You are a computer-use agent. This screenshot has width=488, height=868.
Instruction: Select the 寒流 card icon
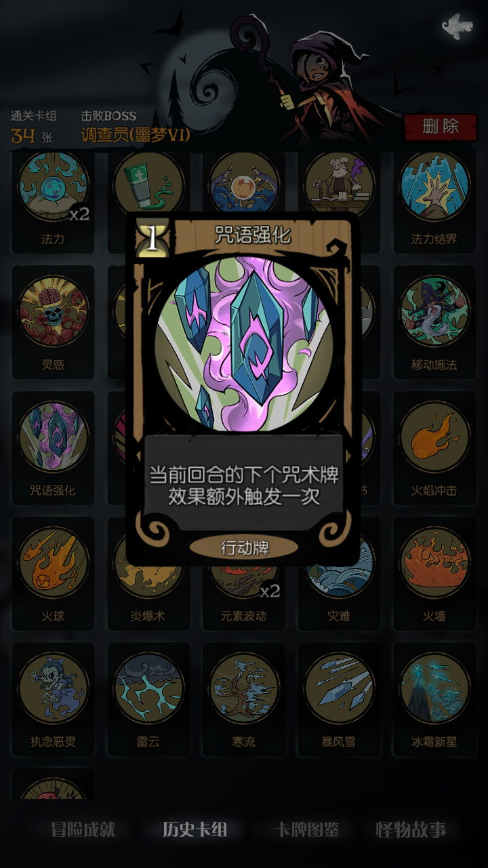click(x=243, y=688)
